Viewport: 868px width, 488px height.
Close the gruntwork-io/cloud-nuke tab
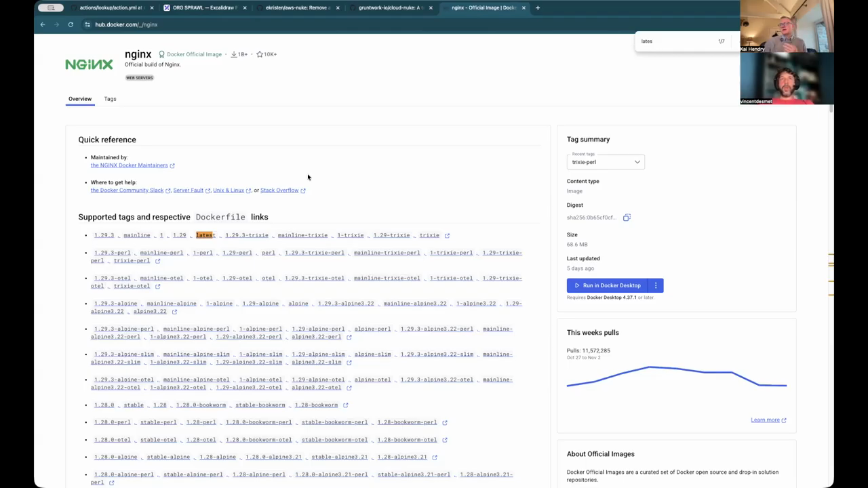click(431, 8)
